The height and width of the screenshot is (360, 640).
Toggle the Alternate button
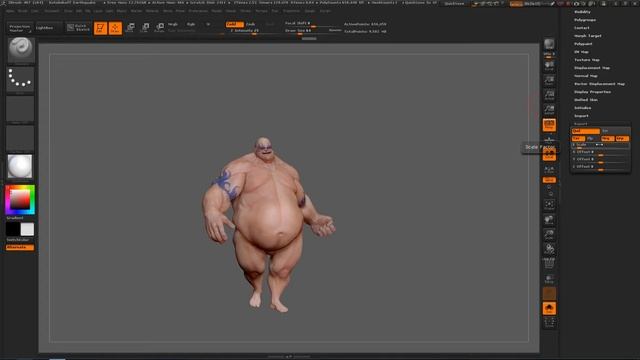[x=20, y=247]
